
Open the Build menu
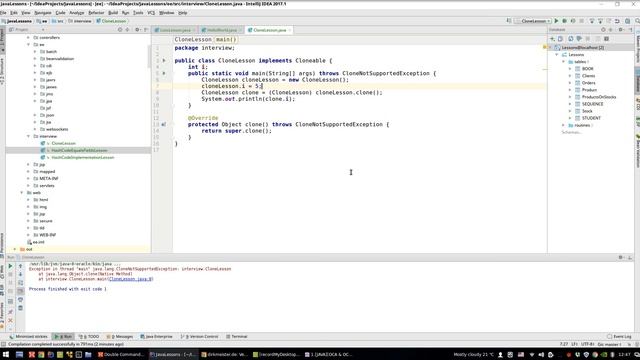click(113, 13)
